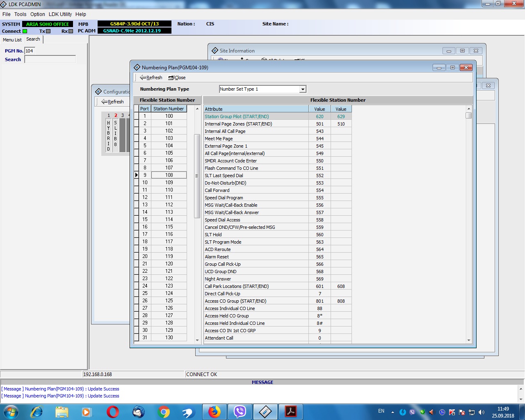
Task: Open Adobe Acrobat from the taskbar
Action: point(290,411)
